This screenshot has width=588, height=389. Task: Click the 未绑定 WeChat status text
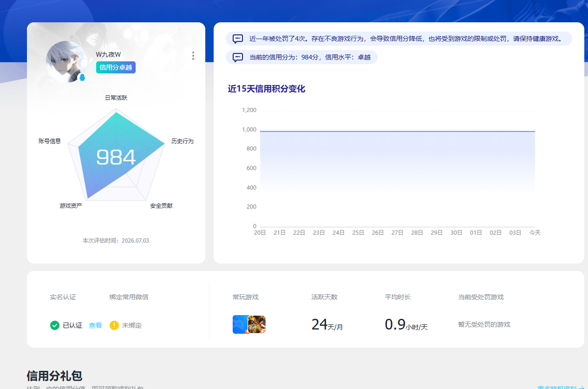tap(132, 325)
